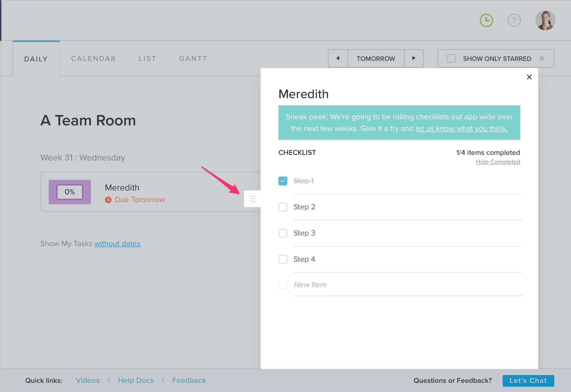
Task: Click the checklist icon on Meredith task
Action: coord(253,199)
